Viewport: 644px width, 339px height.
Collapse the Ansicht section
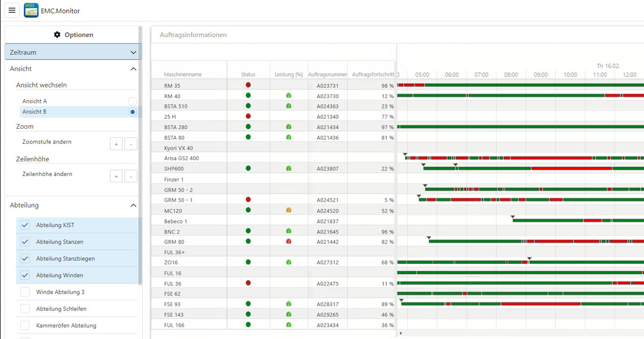[133, 69]
